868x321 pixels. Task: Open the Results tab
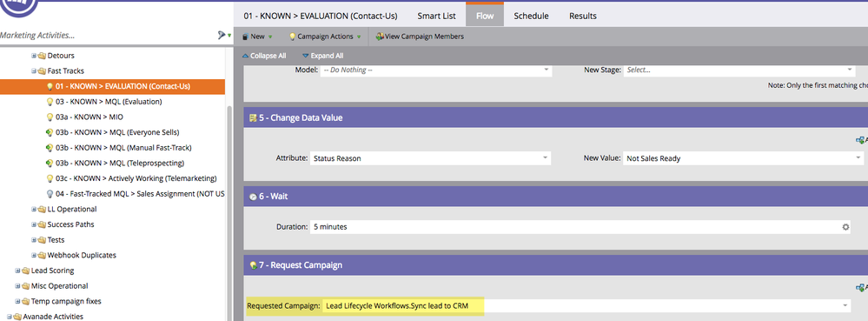pyautogui.click(x=583, y=16)
